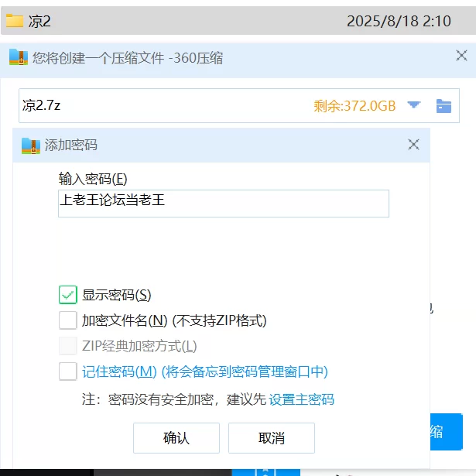The image size is (476, 476).
Task: Cancel the password dialog with 取消
Action: tap(272, 438)
